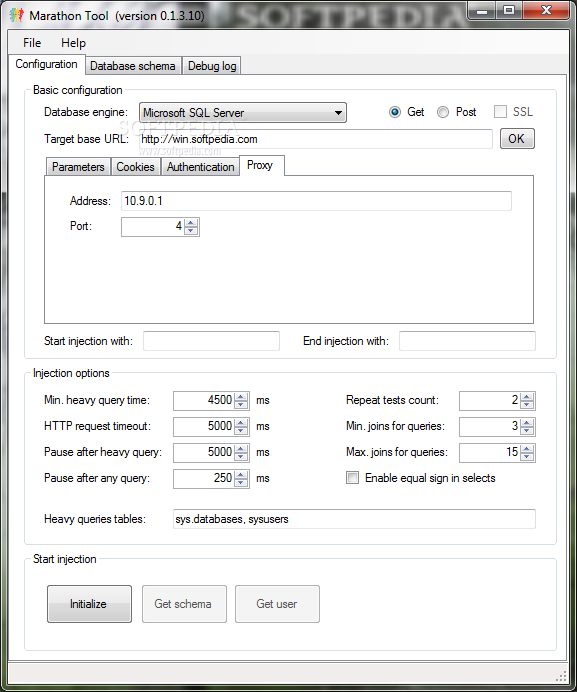This screenshot has height=692, width=577.
Task: Click the Initialize button
Action: (89, 604)
